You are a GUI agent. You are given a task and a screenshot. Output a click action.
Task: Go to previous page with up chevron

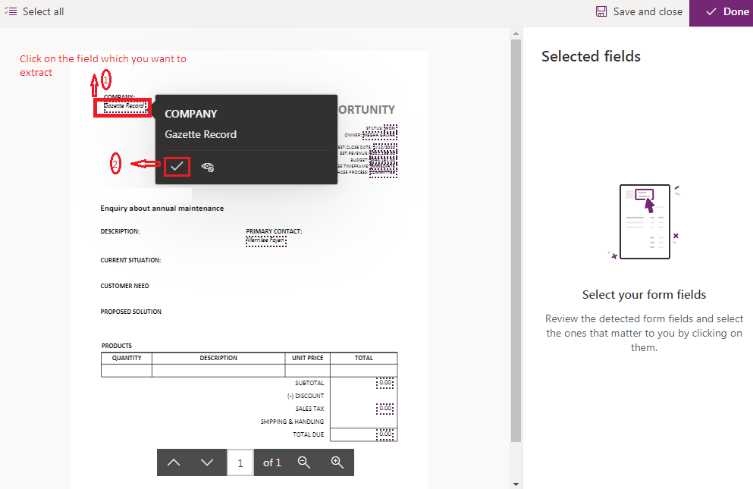[174, 463]
